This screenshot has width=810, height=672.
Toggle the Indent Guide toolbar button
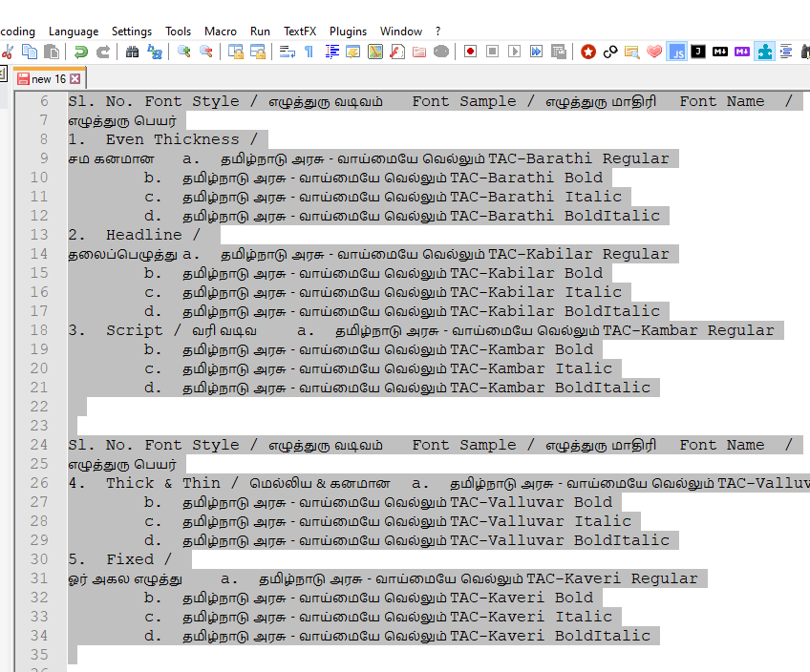(332, 52)
